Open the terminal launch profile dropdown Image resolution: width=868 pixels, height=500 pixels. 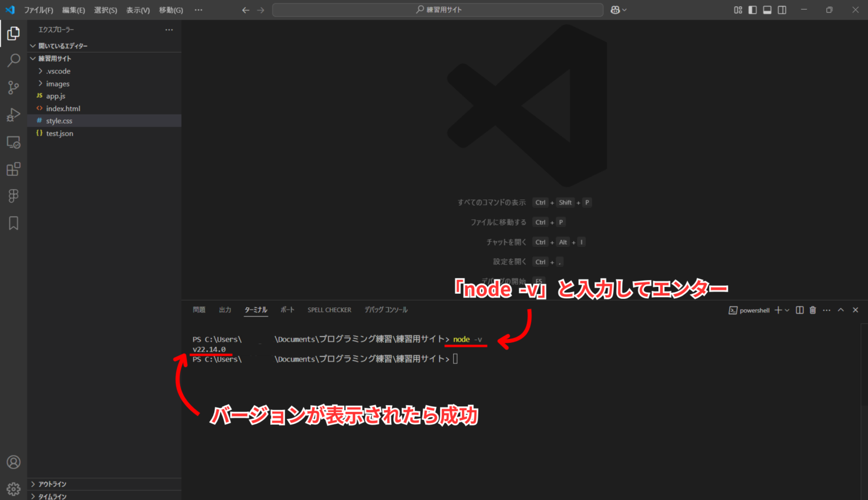pyautogui.click(x=787, y=310)
